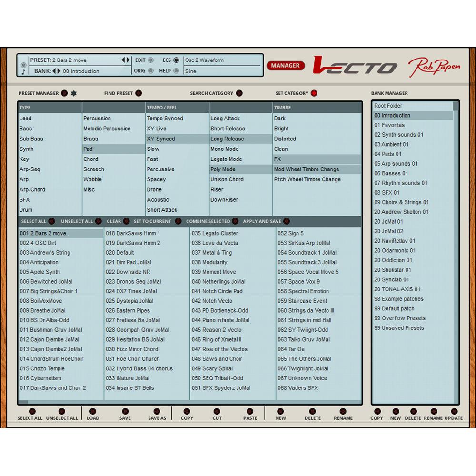Click the preset Rename button LED

coord(343,411)
